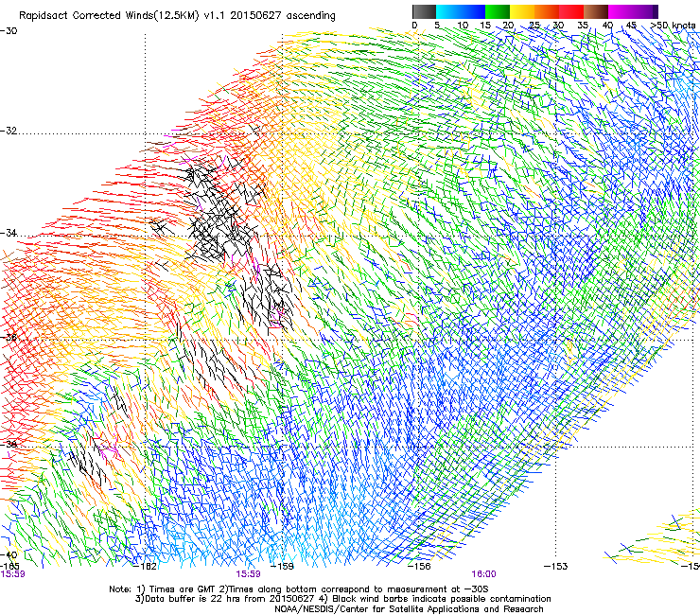The image size is (700, 615).
Task: Choose the yellow 20-25 knots legend swatch
Action: click(522, 11)
